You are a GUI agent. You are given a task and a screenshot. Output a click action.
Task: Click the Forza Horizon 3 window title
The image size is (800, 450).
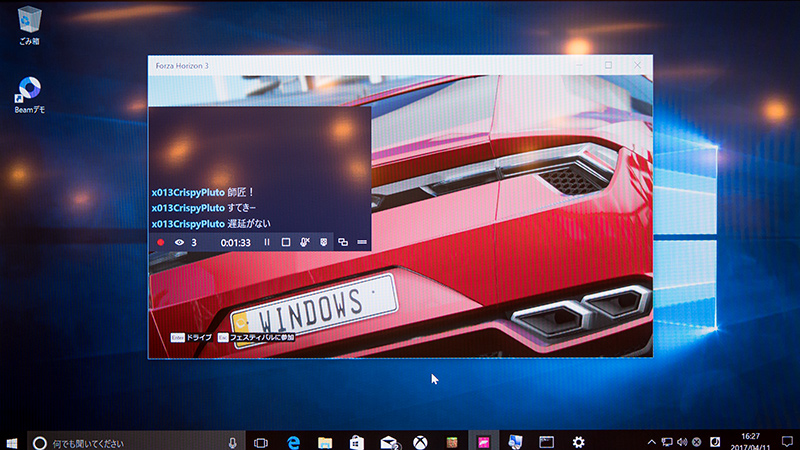pos(182,66)
